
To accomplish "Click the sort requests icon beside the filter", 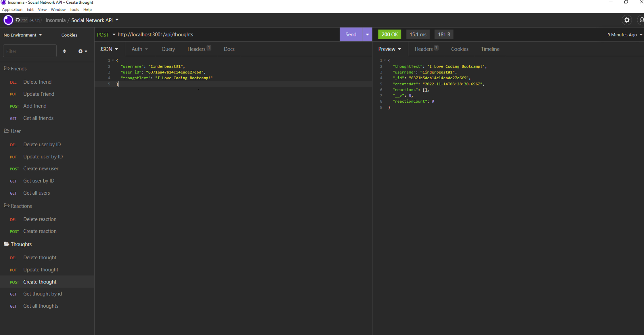I will [x=65, y=51].
